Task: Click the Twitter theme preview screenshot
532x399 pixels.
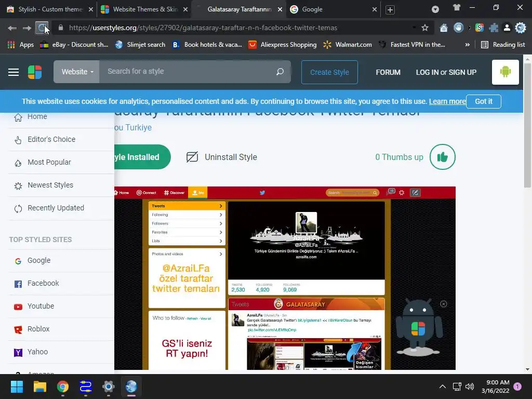Action: pos(285,278)
